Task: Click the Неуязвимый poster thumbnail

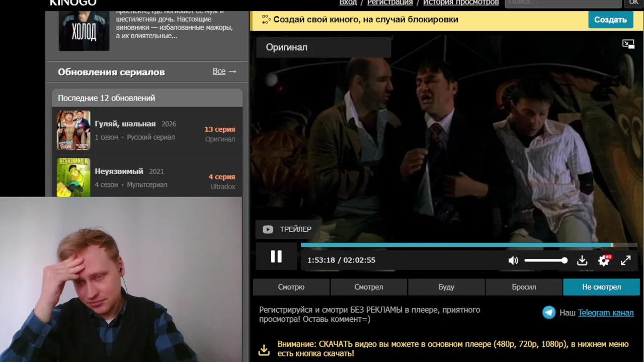Action: point(73,177)
